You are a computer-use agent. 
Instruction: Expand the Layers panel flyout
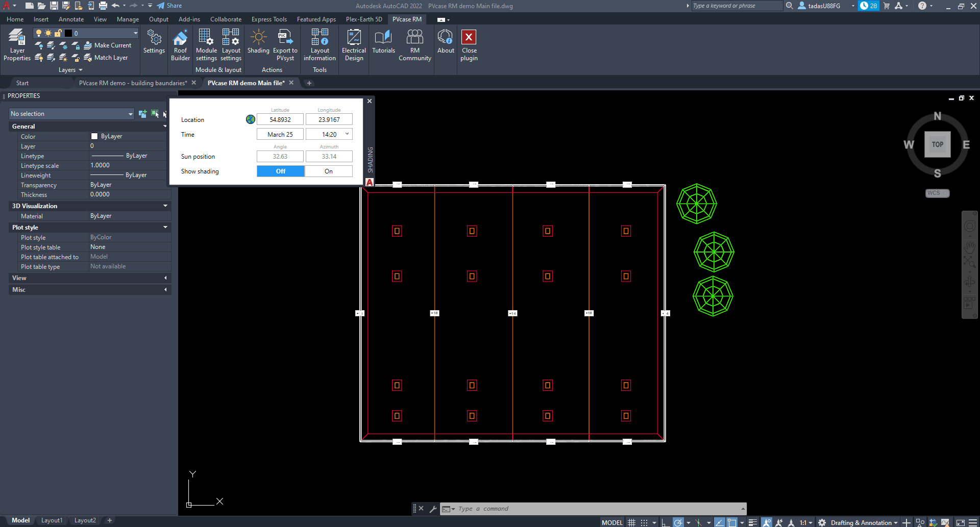pyautogui.click(x=70, y=70)
